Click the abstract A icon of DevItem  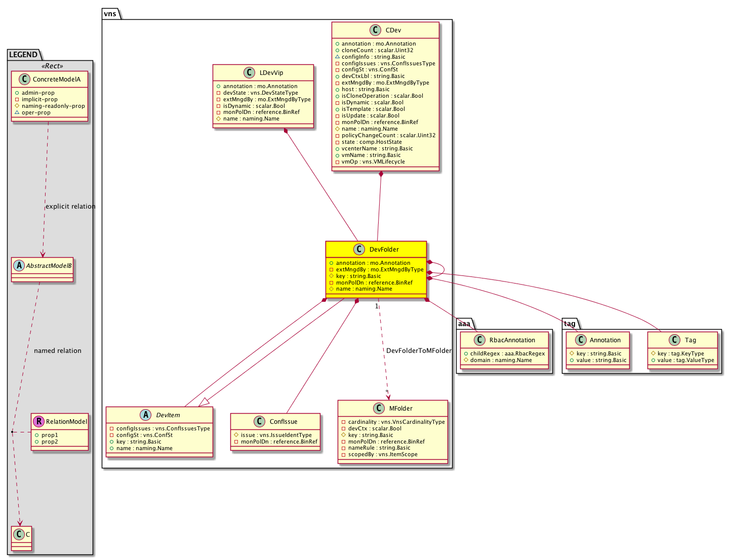(146, 415)
